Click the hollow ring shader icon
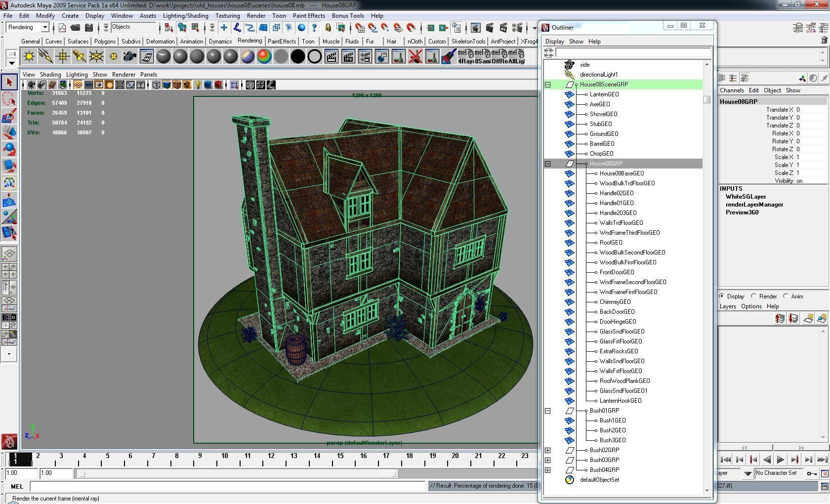This screenshot has width=830, height=504. click(x=315, y=57)
